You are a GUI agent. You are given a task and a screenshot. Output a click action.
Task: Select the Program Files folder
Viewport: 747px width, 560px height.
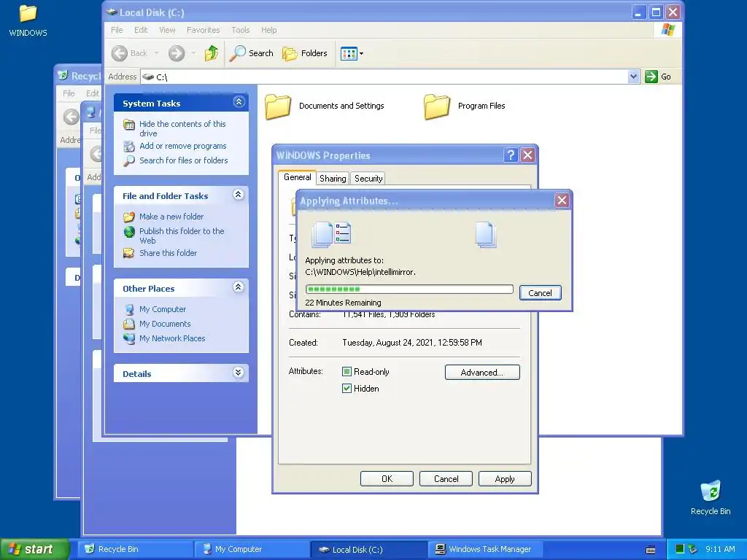(x=465, y=106)
